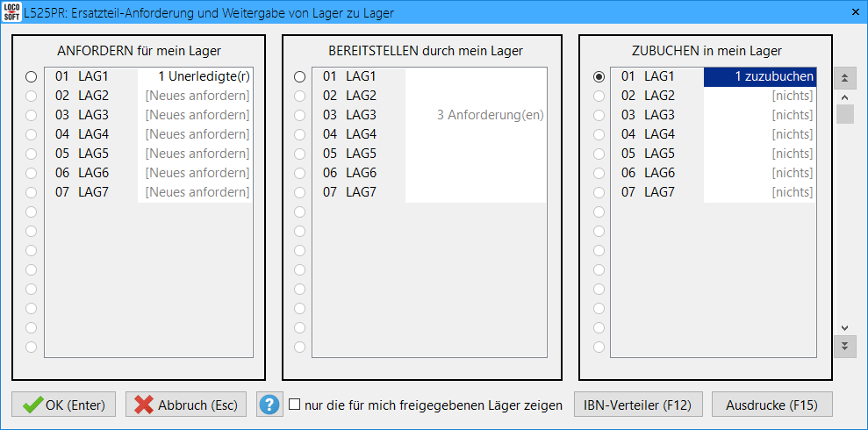Click '[Neues anfordern]' for LAG7

click(197, 192)
